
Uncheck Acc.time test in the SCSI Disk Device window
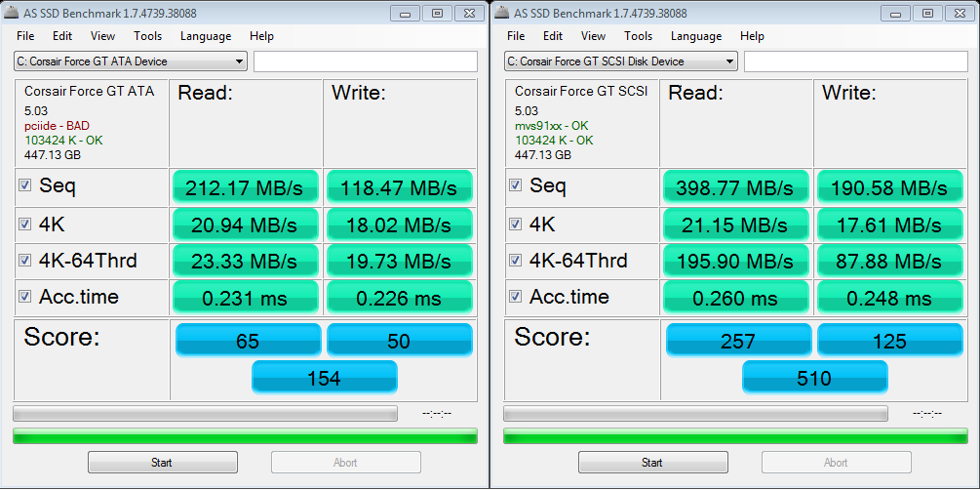pos(516,297)
